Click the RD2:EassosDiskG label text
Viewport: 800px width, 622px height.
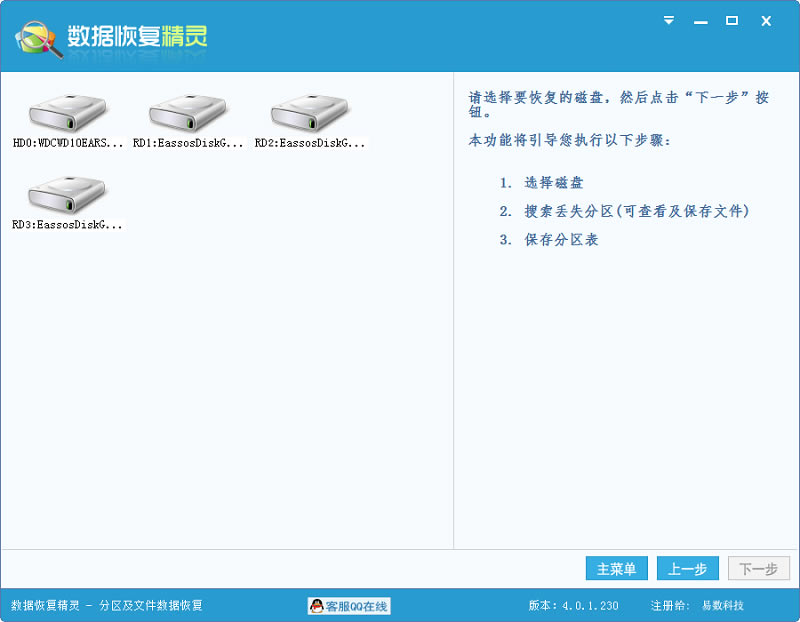click(x=310, y=144)
